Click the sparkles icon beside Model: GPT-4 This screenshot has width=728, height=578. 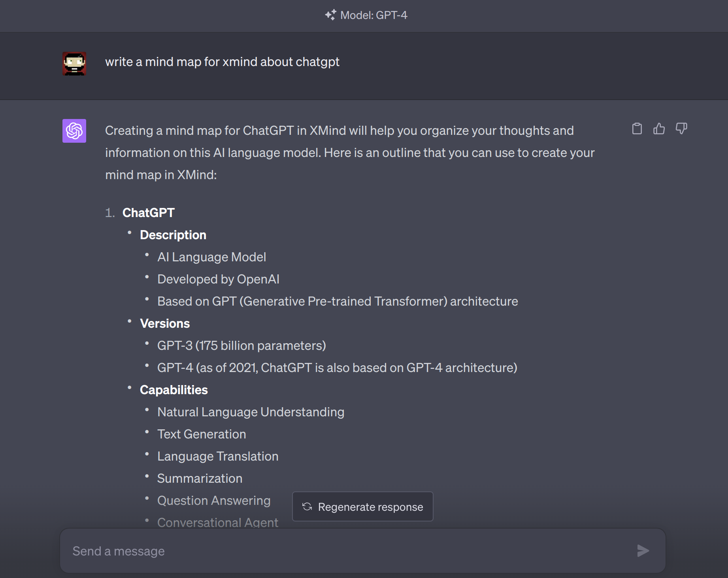331,15
